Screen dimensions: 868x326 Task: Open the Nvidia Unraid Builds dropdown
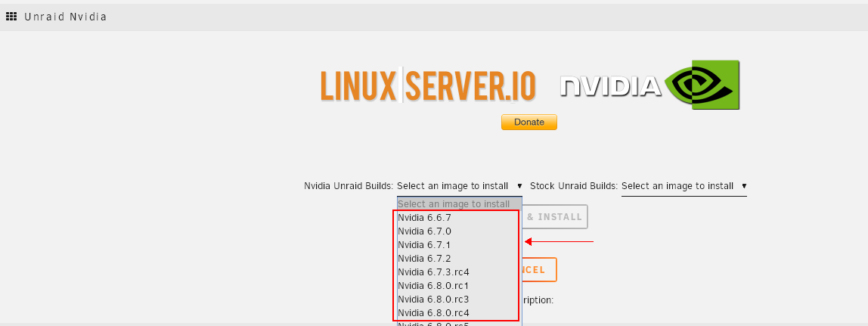coord(460,186)
